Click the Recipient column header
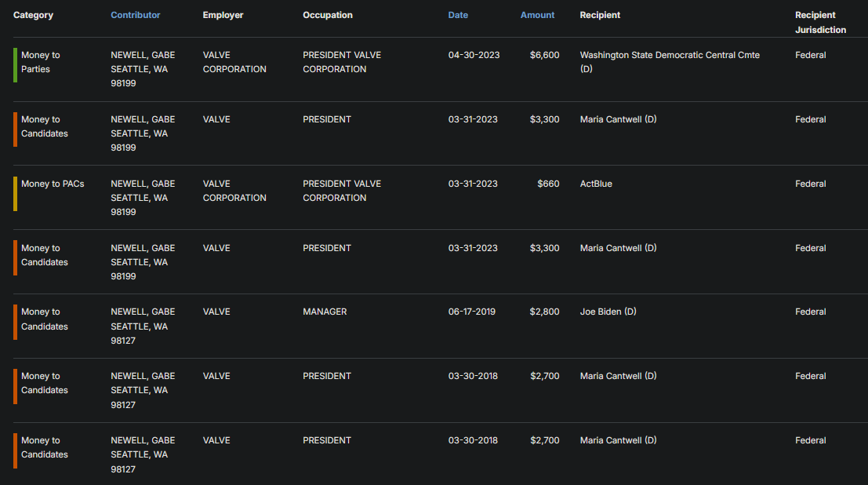 600,15
